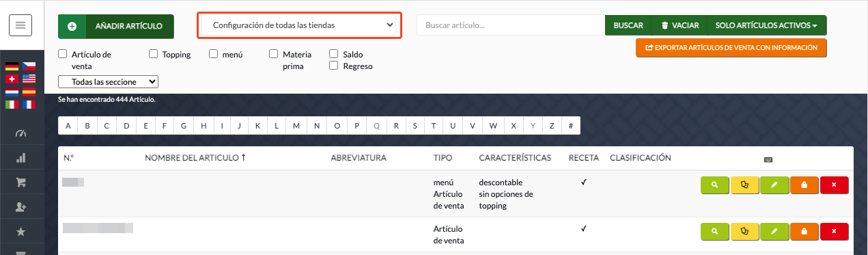Open the shopping cart sidebar icon
The image size is (868, 255).
click(20, 183)
